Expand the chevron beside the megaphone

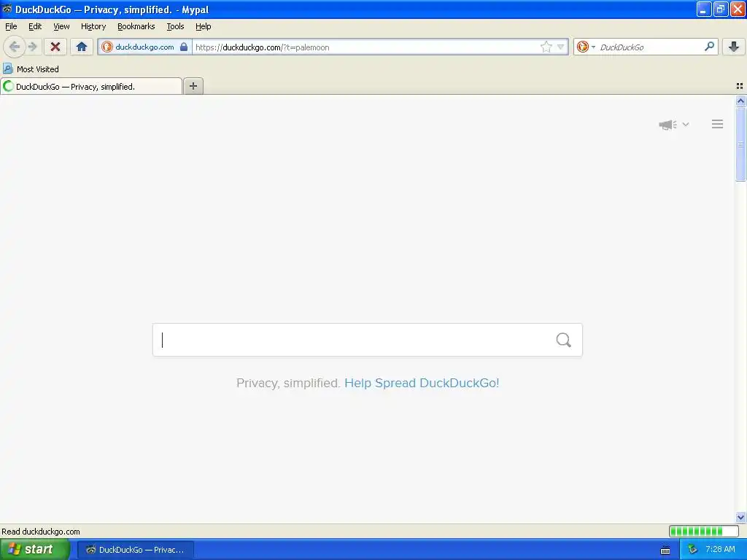686,124
